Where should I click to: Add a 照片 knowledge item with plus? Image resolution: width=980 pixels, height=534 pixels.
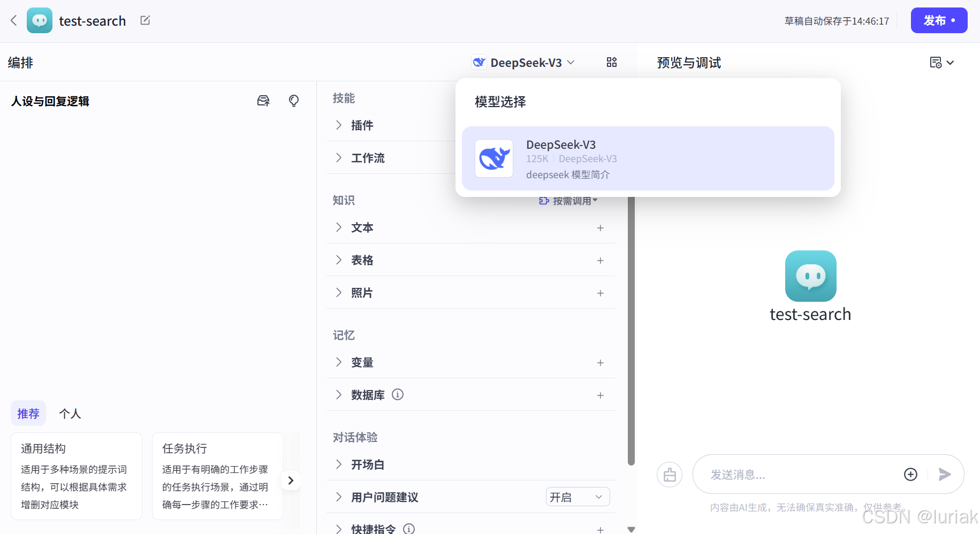pos(601,293)
